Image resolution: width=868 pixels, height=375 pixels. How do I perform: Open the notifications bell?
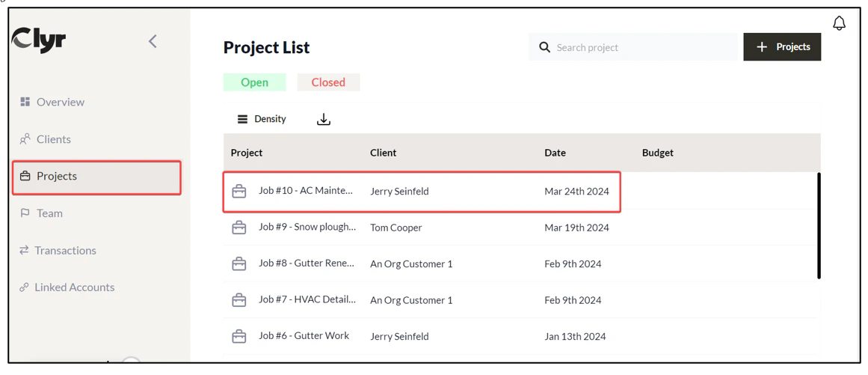[839, 23]
